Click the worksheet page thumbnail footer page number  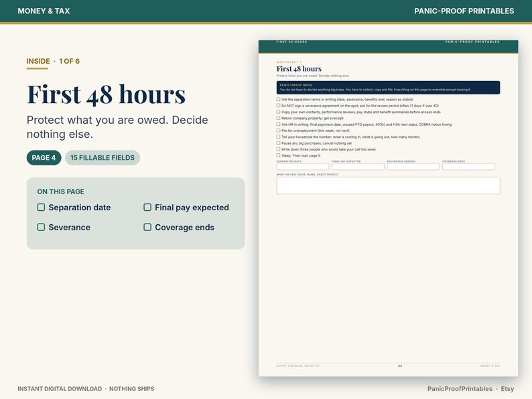click(400, 366)
